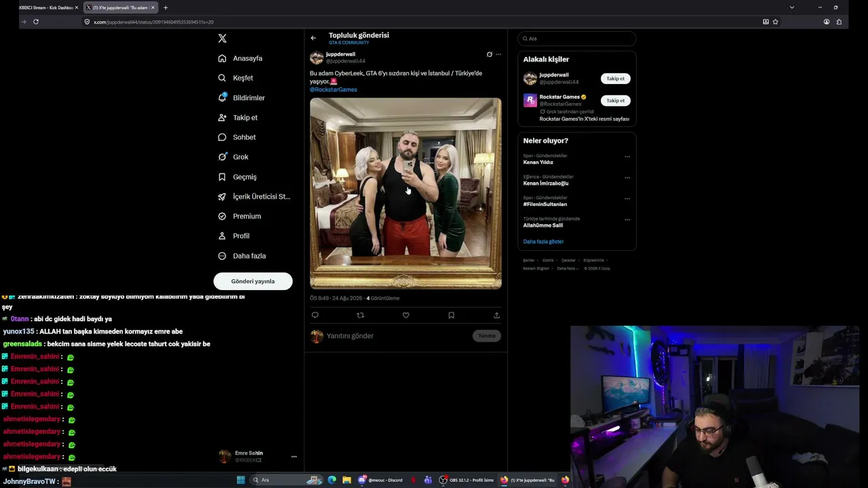Click the Yanıtını gönder reply field
Image resolution: width=868 pixels, height=488 pixels.
pos(397,335)
